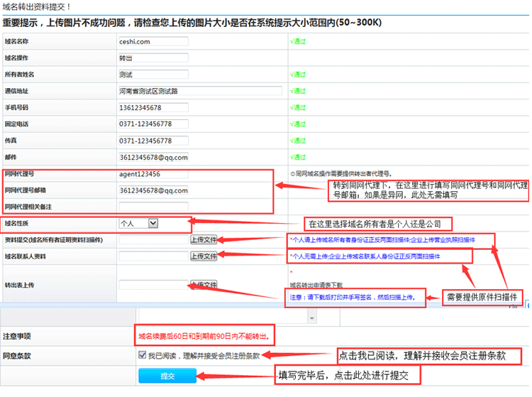Click 上传文件 button for 资料提交 row
The width and height of the screenshot is (532, 397).
[x=204, y=240]
